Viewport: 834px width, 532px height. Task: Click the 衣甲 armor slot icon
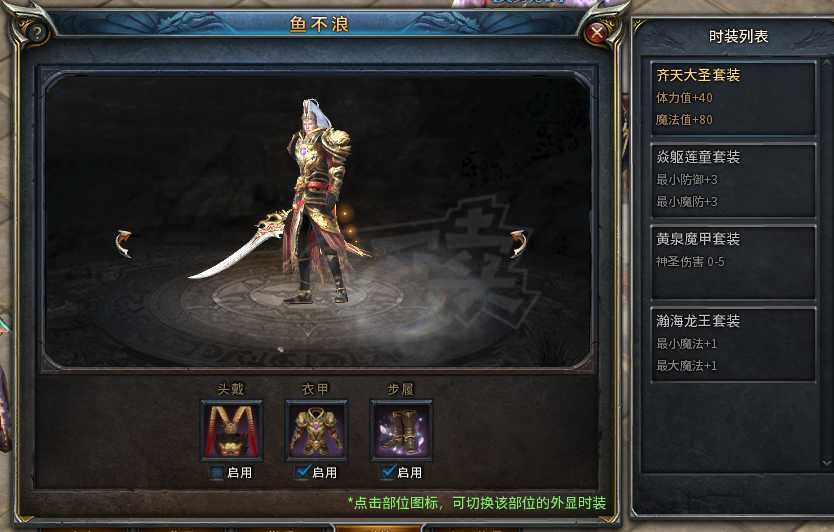coord(316,431)
